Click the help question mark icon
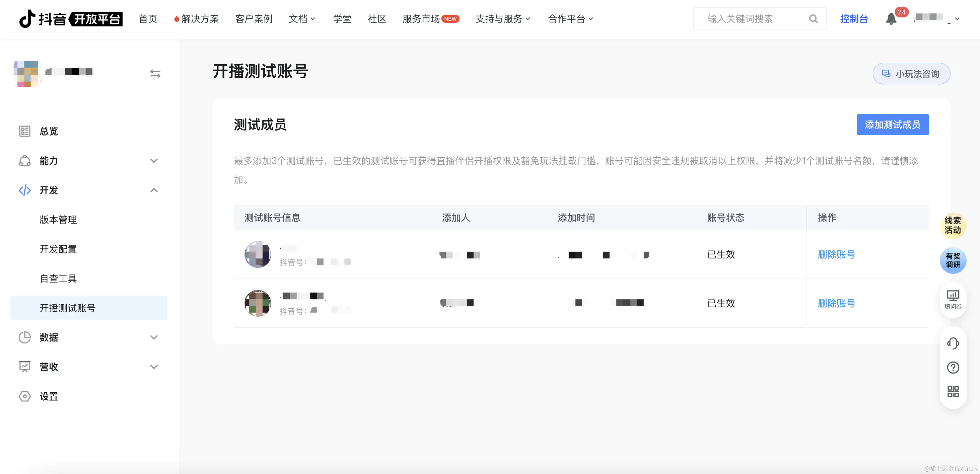980x474 pixels. 953,368
